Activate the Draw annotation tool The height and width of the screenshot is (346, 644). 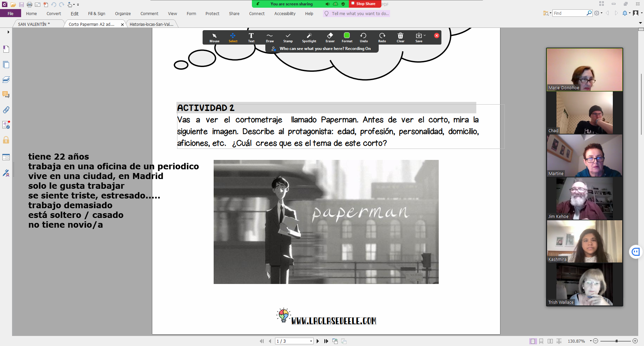270,38
